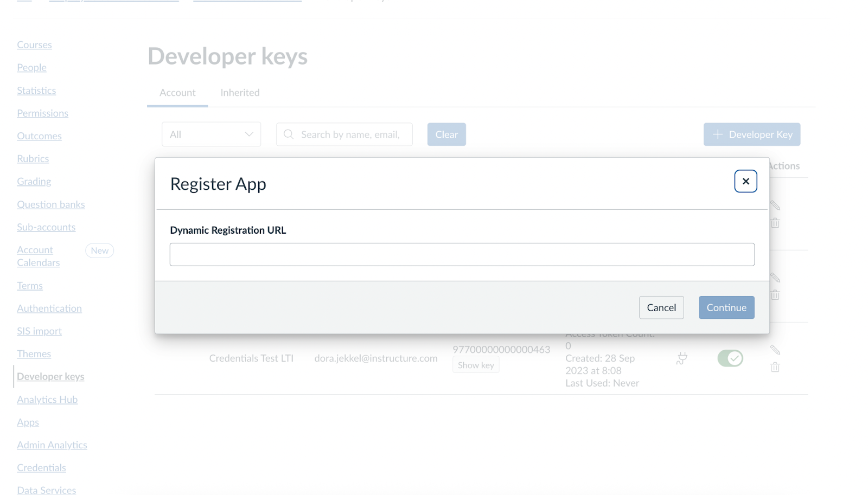Image resolution: width=868 pixels, height=495 pixels.
Task: Toggle Credentials Test LTI key state
Action: [730, 358]
